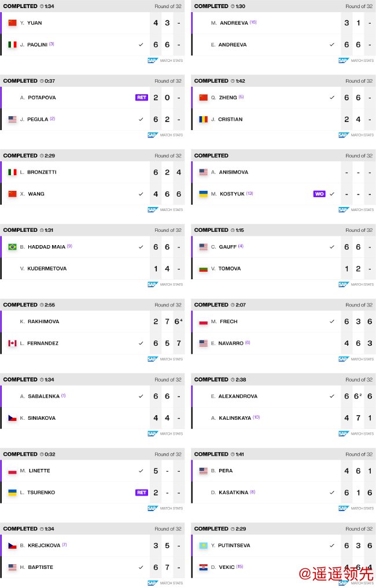This screenshot has height=588, width=376.
Task: Click Czech flag next to B. Krejcikova
Action: click(12, 545)
